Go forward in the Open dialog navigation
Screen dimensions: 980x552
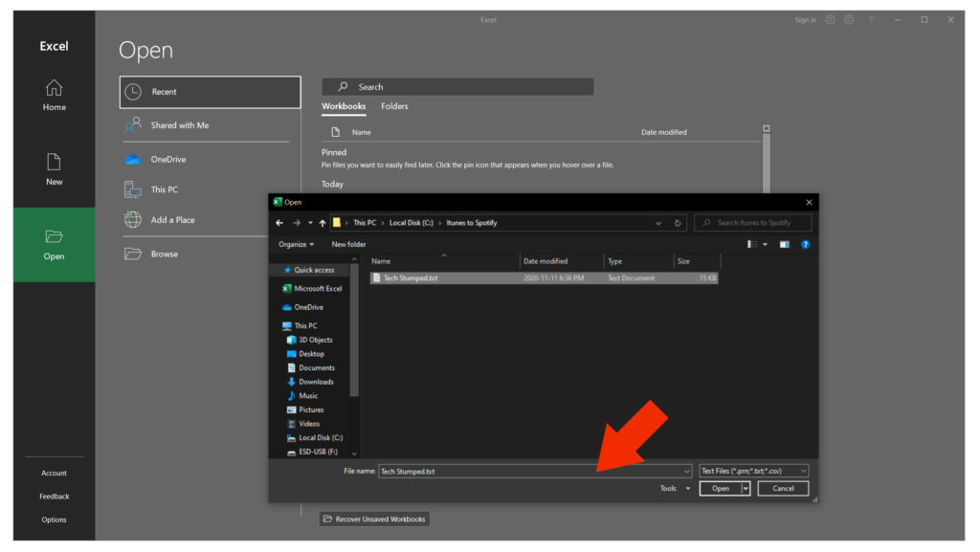tap(297, 223)
